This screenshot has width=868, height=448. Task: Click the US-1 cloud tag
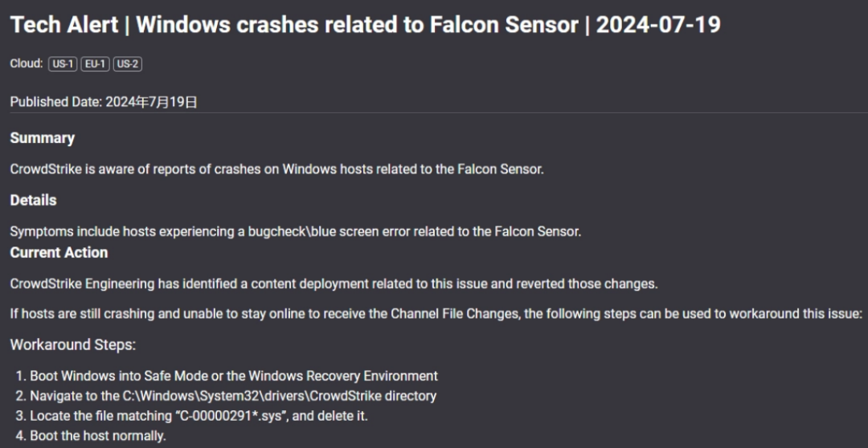(x=63, y=64)
